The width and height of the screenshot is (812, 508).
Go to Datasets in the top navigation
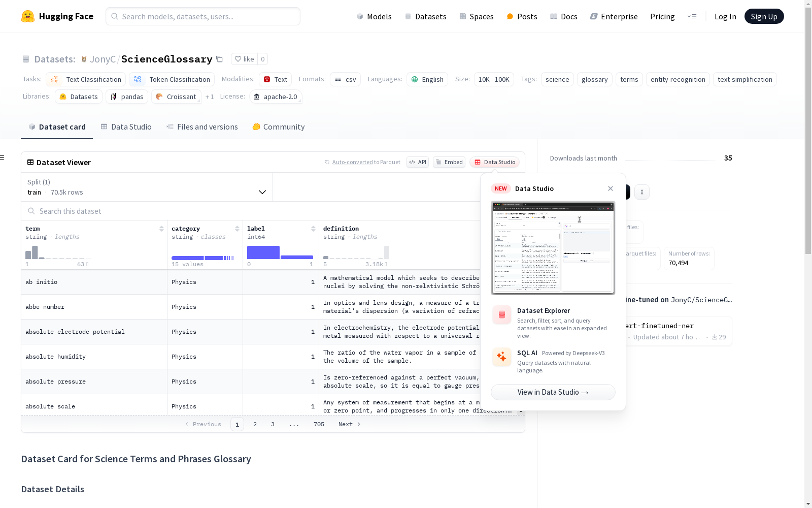tap(425, 16)
